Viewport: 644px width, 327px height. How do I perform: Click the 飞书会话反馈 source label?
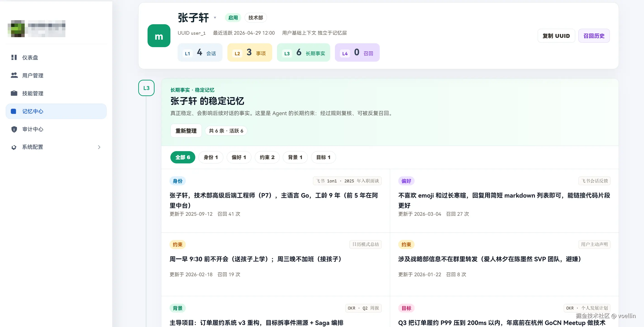pos(594,181)
